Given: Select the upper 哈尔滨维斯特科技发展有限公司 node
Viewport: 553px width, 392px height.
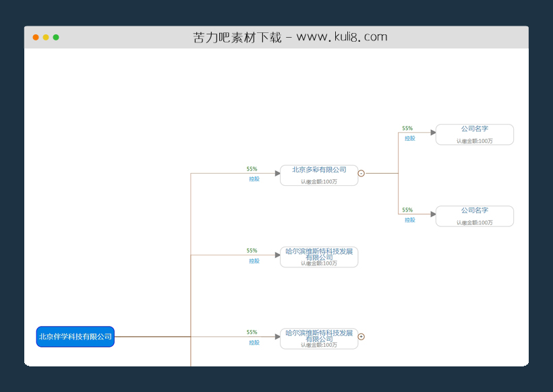Looking at the screenshot, I should (x=318, y=257).
